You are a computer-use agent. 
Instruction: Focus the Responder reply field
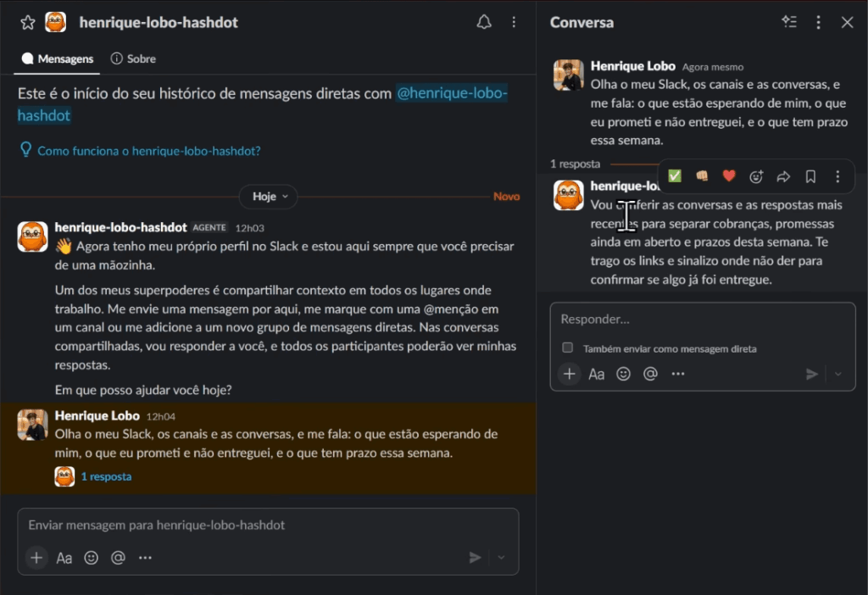click(703, 320)
